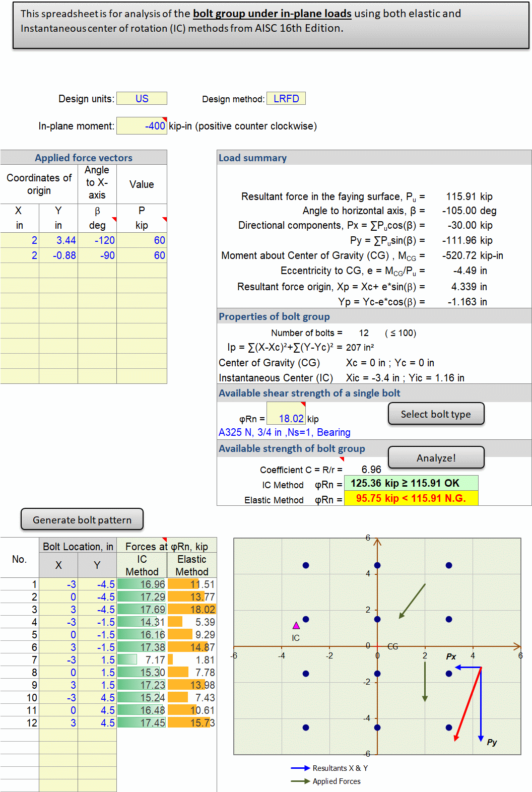Select bolt 7 IC Method force 7.17

pos(142,660)
